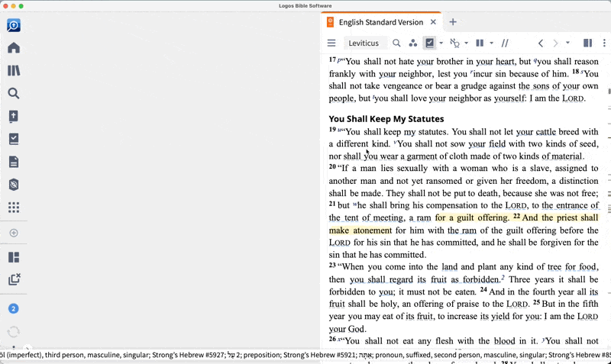
Task: Open the parallel resources icon
Action: [x=413, y=43]
